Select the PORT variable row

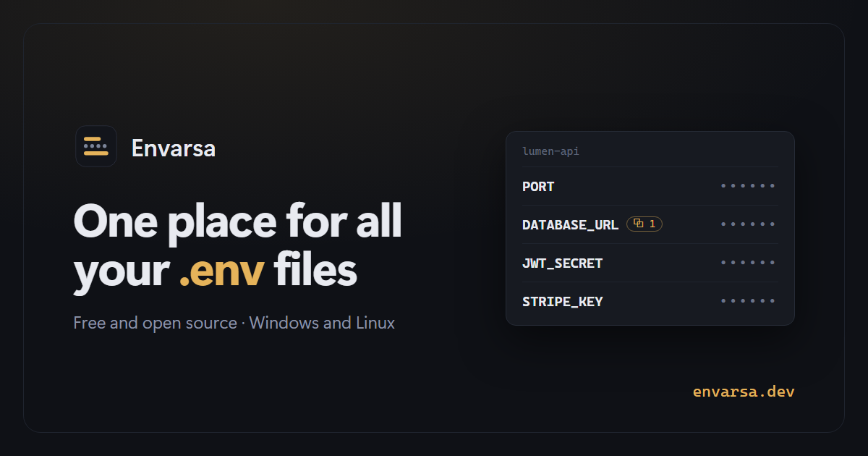click(x=650, y=186)
